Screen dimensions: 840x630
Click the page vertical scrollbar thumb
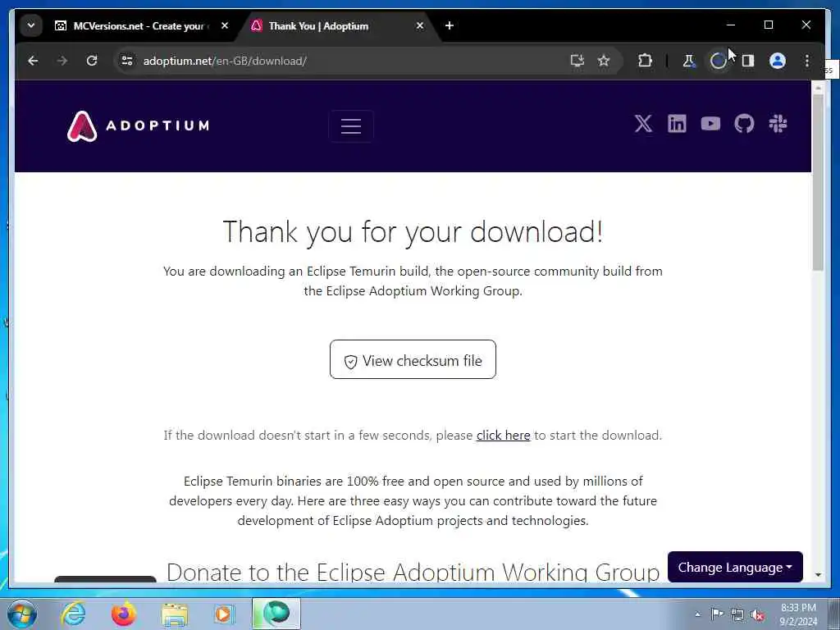coord(818,182)
